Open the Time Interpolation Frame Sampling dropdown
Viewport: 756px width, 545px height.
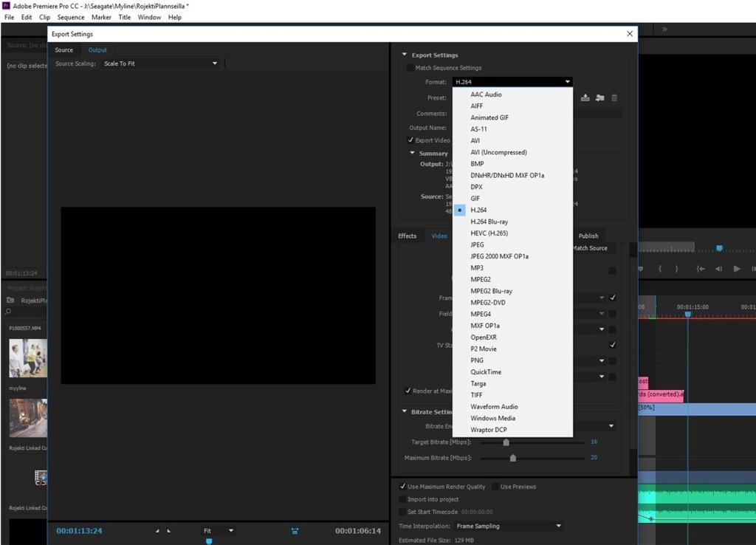[x=509, y=526]
